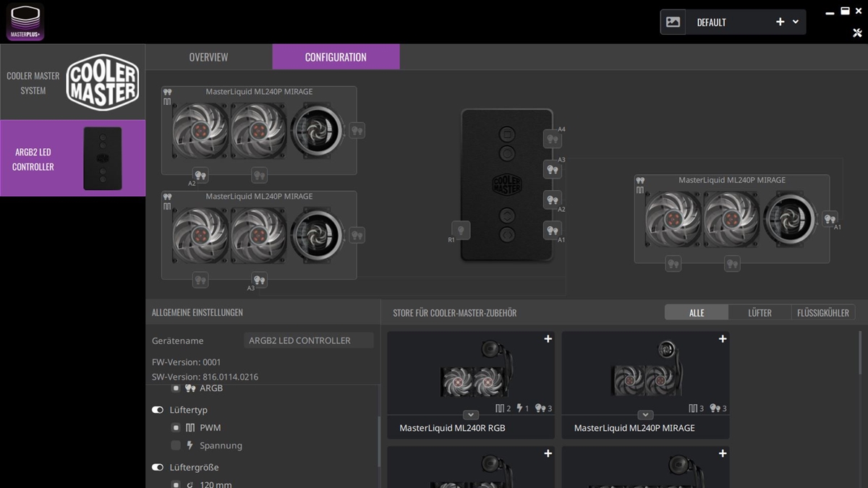This screenshot has width=868, height=488.
Task: Enable the Spannung checkbox
Action: click(176, 445)
